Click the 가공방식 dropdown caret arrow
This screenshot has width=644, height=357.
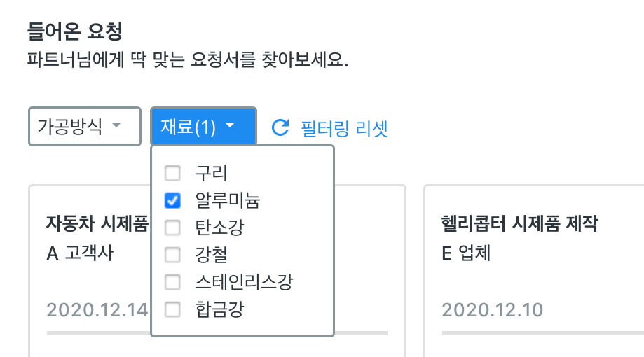tap(117, 127)
